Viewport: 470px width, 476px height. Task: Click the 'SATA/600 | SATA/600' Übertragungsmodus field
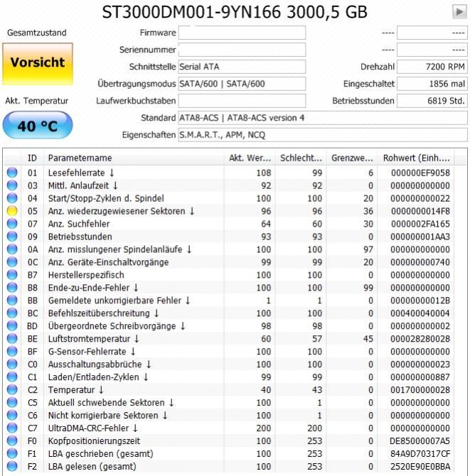point(242,84)
